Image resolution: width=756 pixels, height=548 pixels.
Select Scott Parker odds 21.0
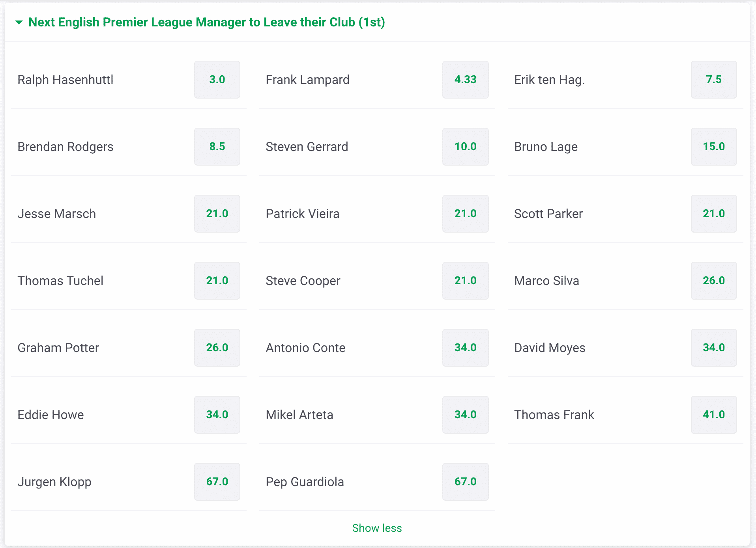coord(714,214)
